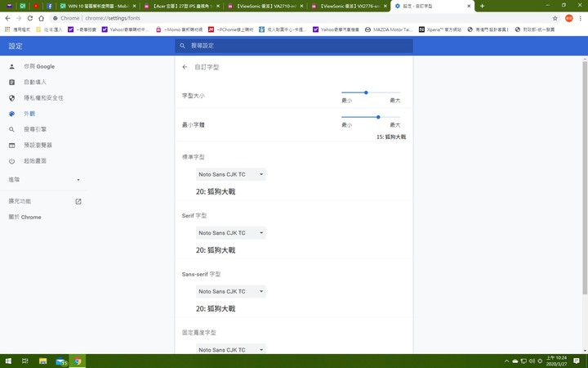Open the Chrome profile avatar
The height and width of the screenshot is (368, 588).
569,18
